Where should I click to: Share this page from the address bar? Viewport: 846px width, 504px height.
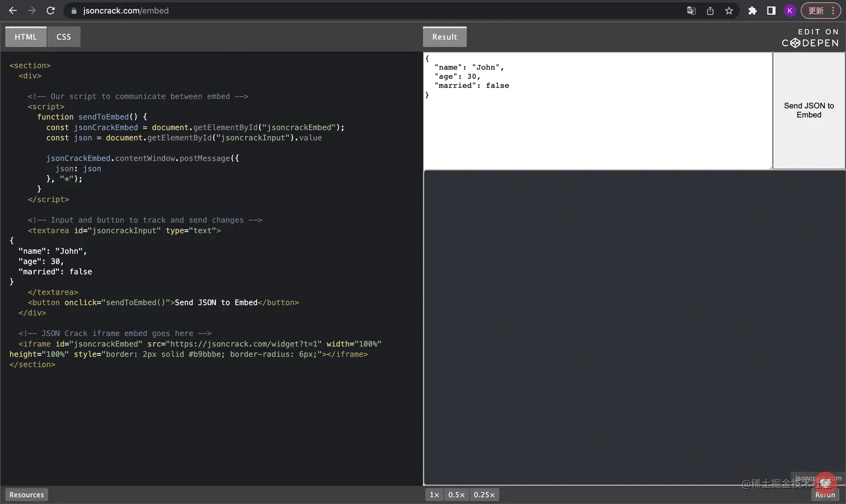[710, 11]
